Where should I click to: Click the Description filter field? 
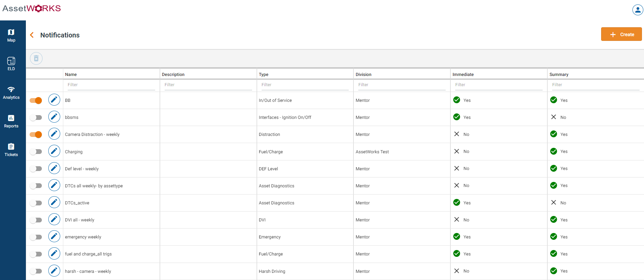[x=208, y=85]
